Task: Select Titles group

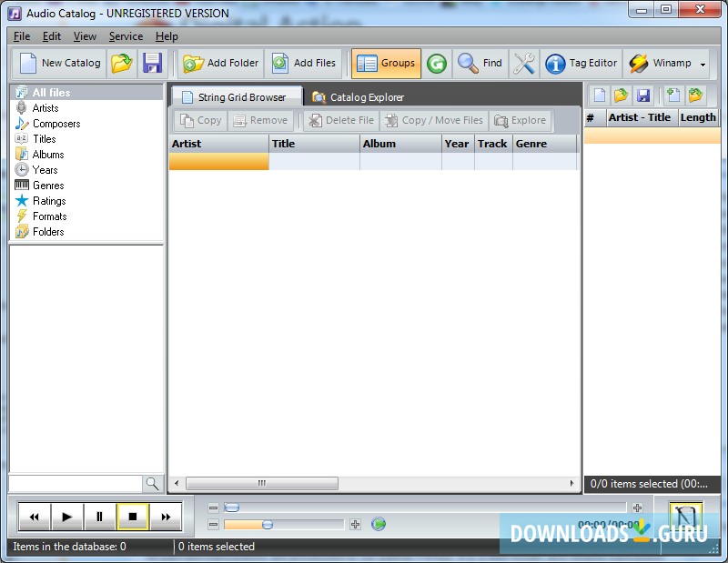Action: point(44,139)
